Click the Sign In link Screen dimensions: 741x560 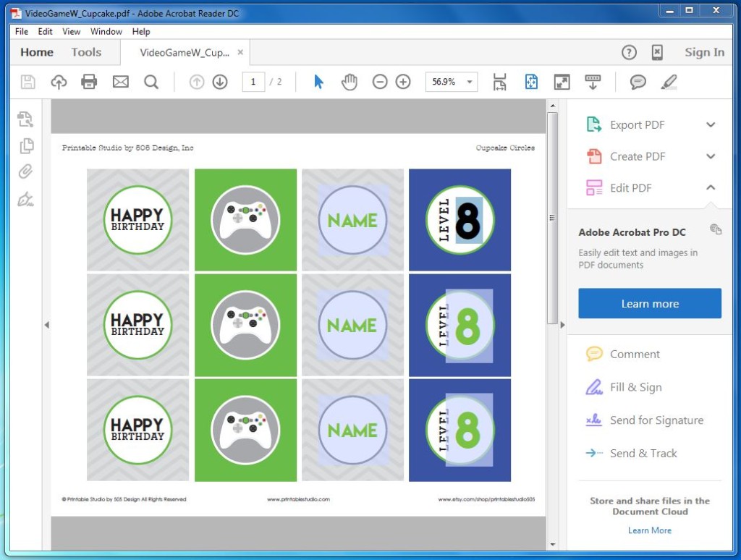pyautogui.click(x=704, y=52)
